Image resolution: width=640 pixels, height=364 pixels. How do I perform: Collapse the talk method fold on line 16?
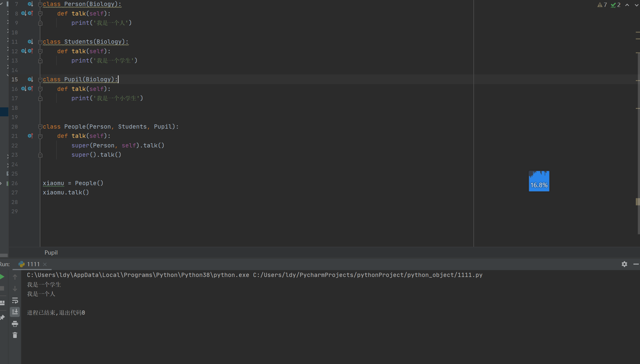(40, 89)
